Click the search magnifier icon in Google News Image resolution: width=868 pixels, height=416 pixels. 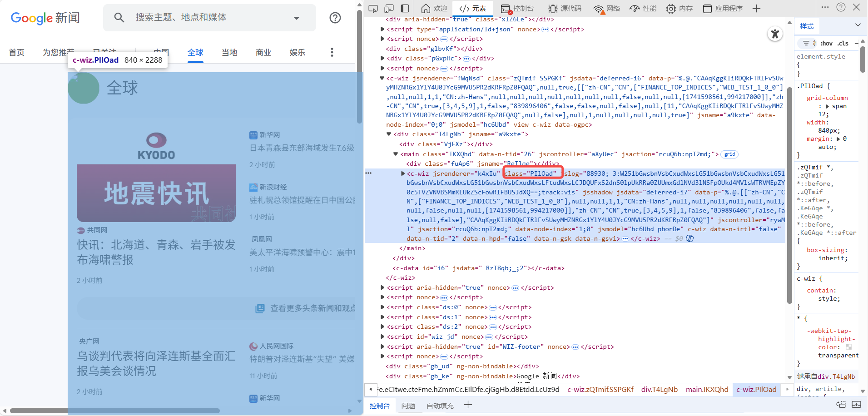pyautogui.click(x=119, y=18)
